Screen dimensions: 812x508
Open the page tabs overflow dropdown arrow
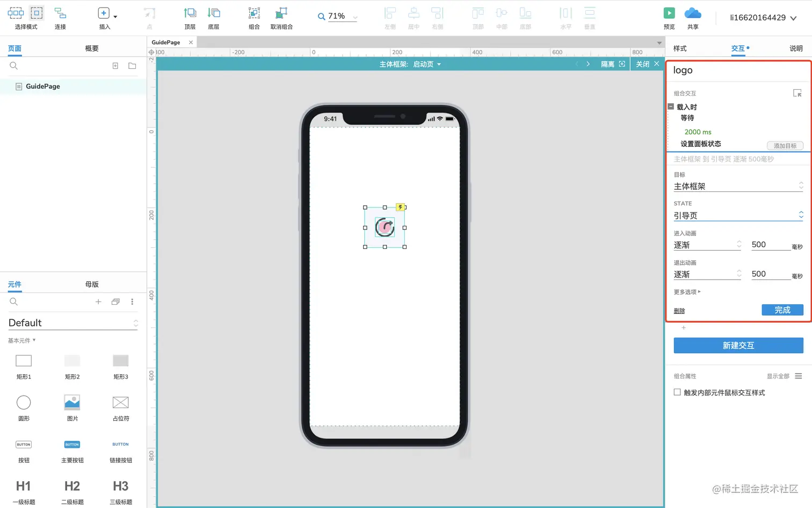pyautogui.click(x=659, y=43)
